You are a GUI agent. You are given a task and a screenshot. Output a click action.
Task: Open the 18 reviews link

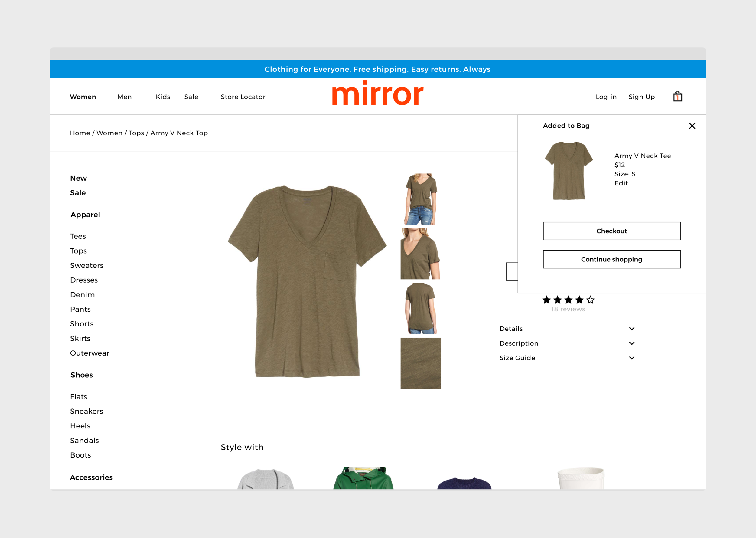coord(568,309)
